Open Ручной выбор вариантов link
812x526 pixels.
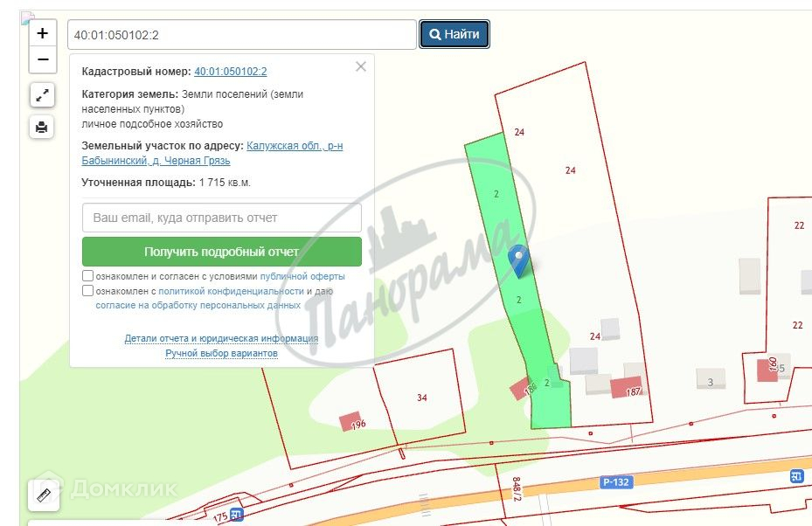pyautogui.click(x=221, y=353)
